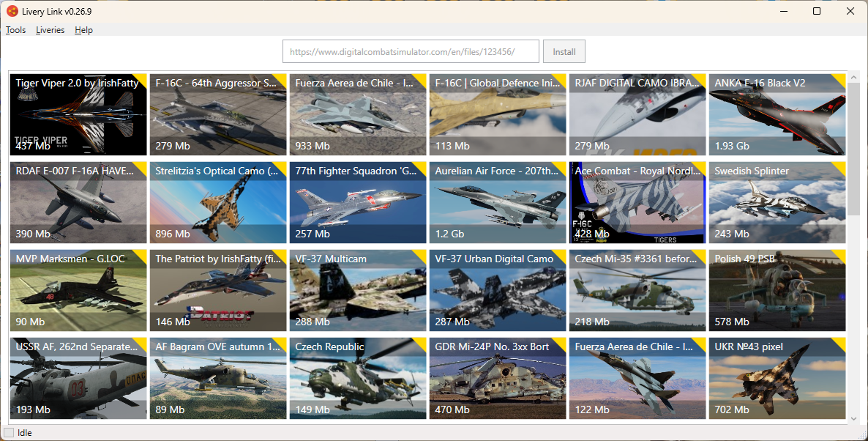Click the vertical scrollbar thumb
This screenshot has height=441, width=868.
pos(853,141)
